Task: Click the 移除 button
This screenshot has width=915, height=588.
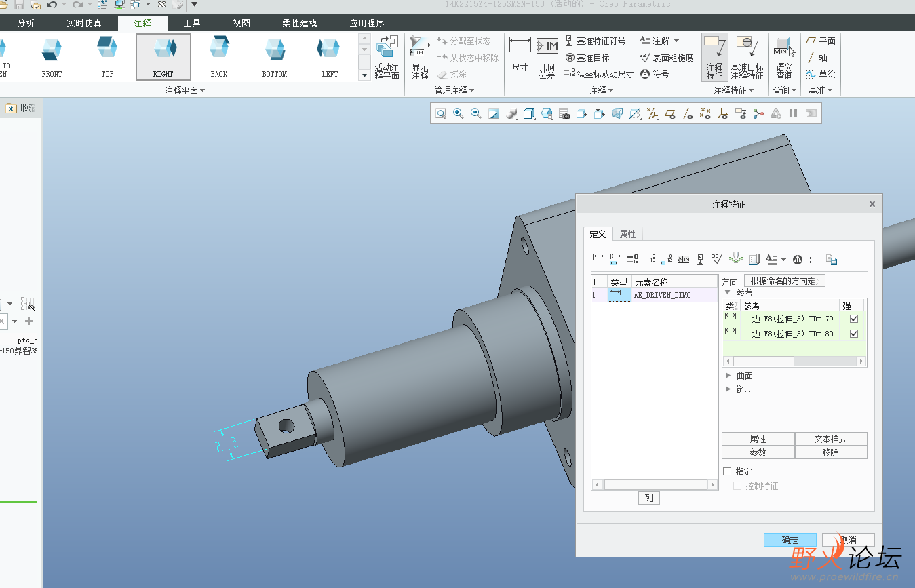Action: pyautogui.click(x=831, y=452)
